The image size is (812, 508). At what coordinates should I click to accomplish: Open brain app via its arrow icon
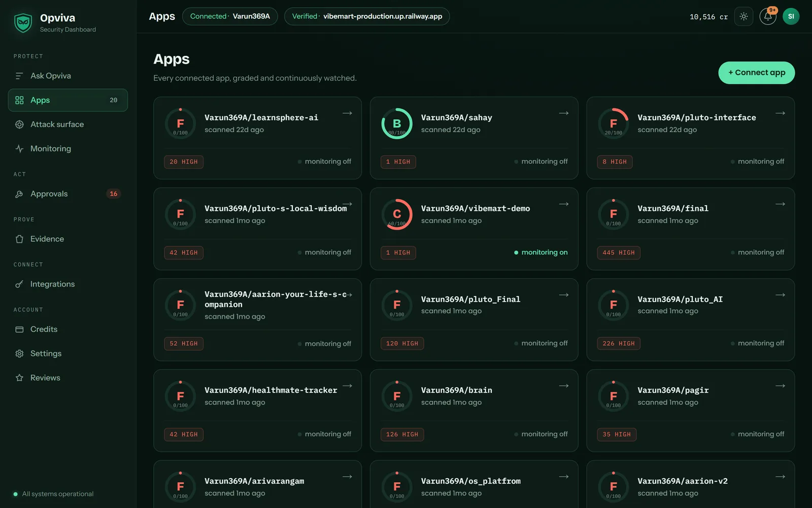(564, 386)
